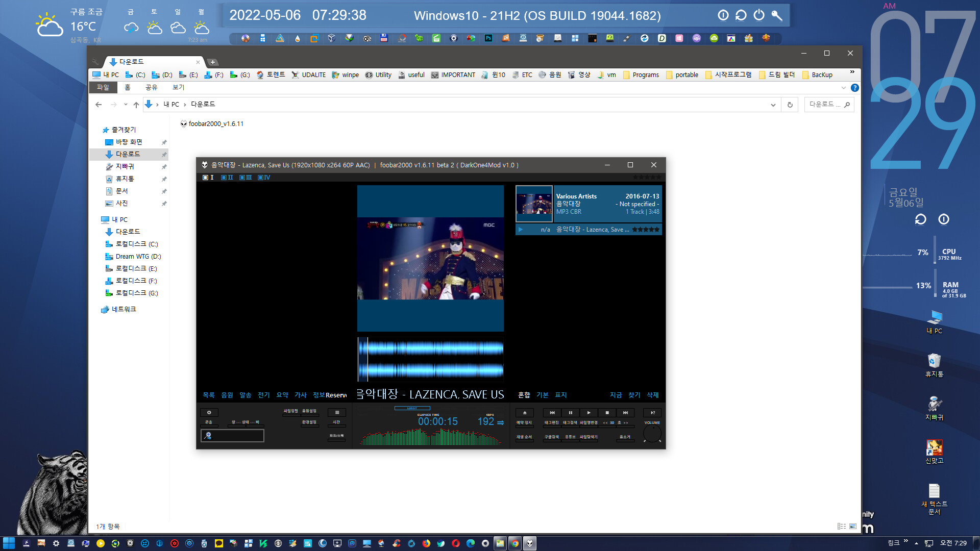The height and width of the screenshot is (551, 980).
Task: Click the 삭제 link in playlist panel
Action: [x=653, y=395]
